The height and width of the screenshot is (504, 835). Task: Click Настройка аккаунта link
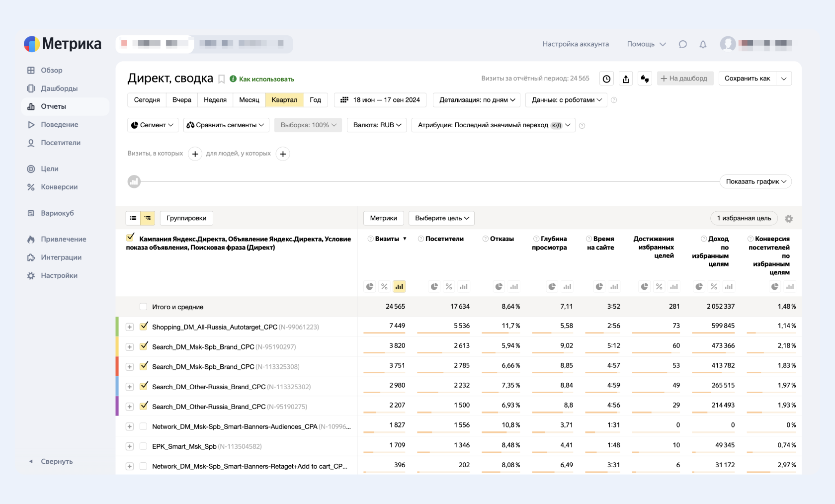tap(576, 44)
